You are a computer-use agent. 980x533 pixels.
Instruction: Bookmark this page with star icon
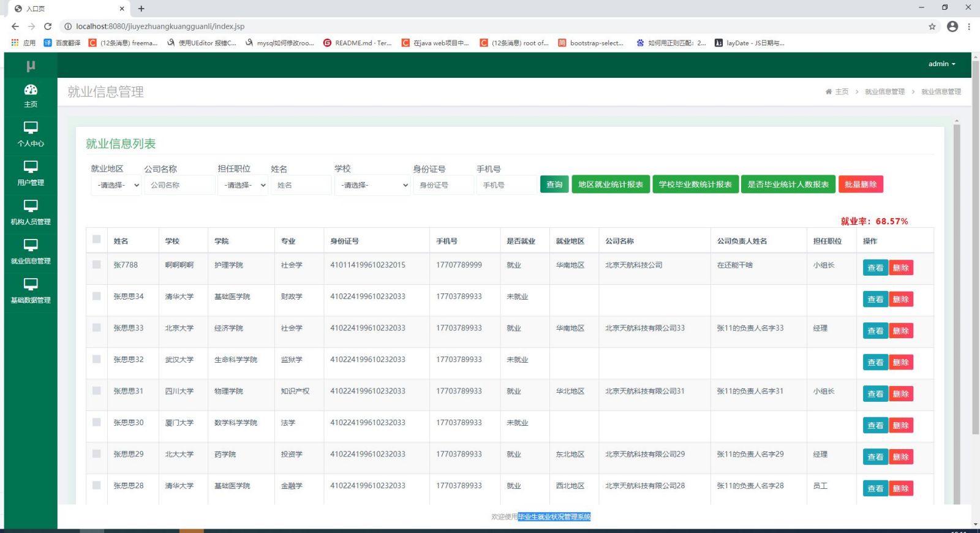[x=932, y=26]
